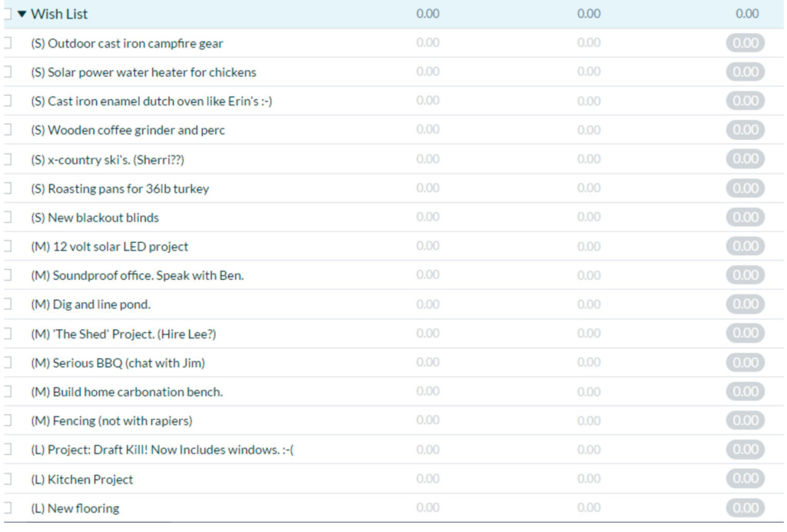
Task: Tick checkbox for 12 volt solar LED project
Action: [x=8, y=247]
